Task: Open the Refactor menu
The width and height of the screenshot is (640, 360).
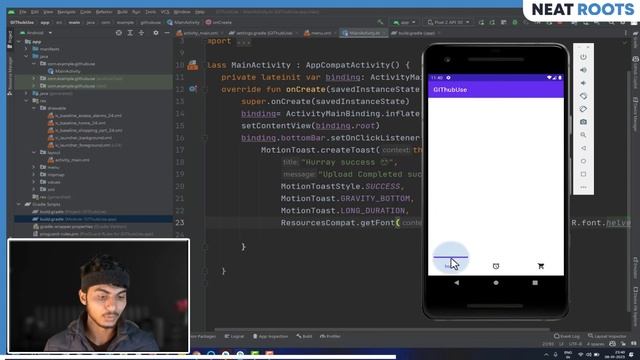Action: (104, 12)
